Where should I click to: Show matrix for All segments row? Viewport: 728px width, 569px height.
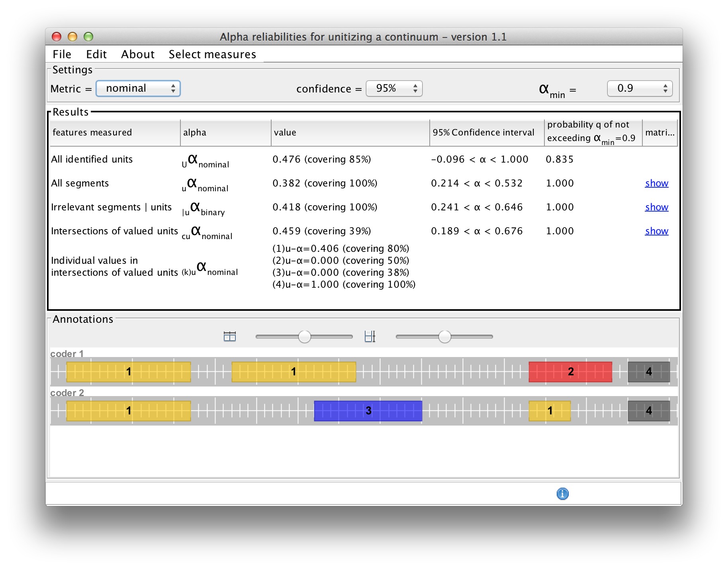tap(656, 183)
